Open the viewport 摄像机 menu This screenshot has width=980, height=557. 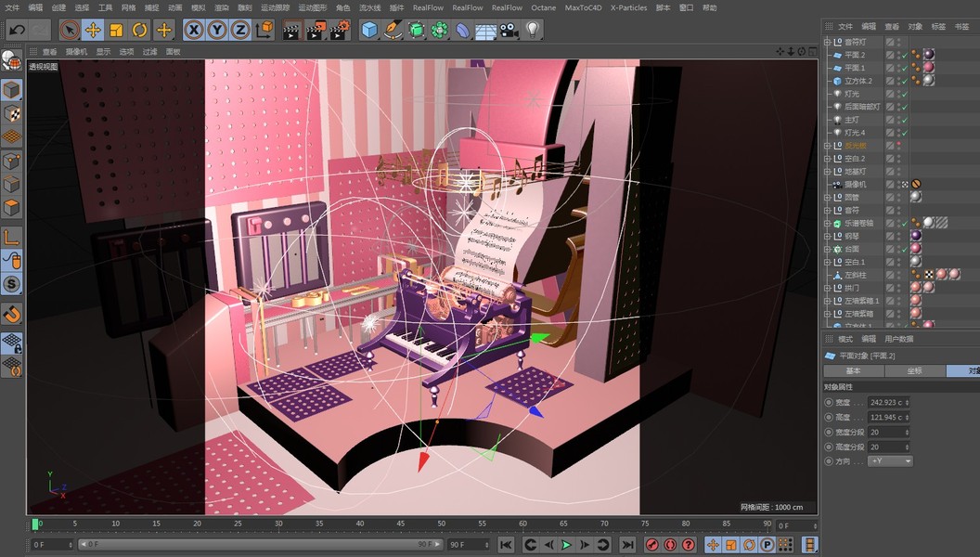click(77, 52)
